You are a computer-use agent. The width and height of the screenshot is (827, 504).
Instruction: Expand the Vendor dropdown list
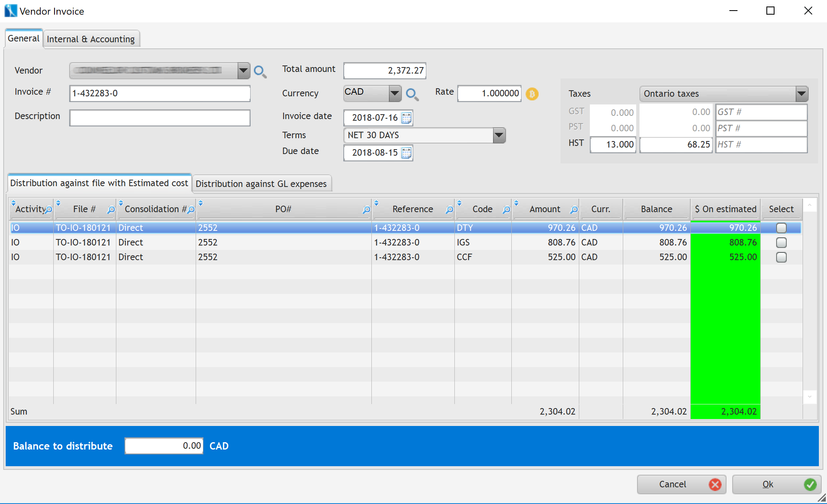point(243,71)
